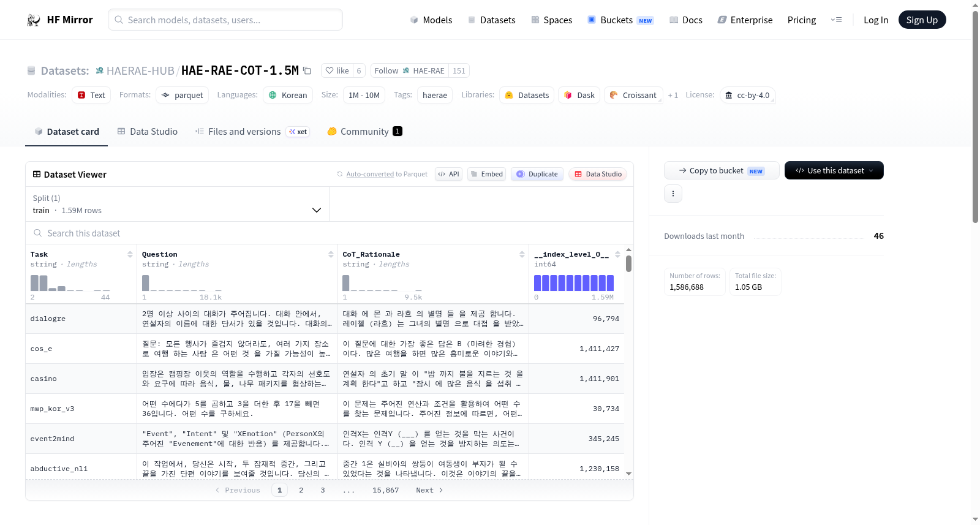Navigate to Datasets in top bar
This screenshot has width=980, height=525.
(x=492, y=20)
